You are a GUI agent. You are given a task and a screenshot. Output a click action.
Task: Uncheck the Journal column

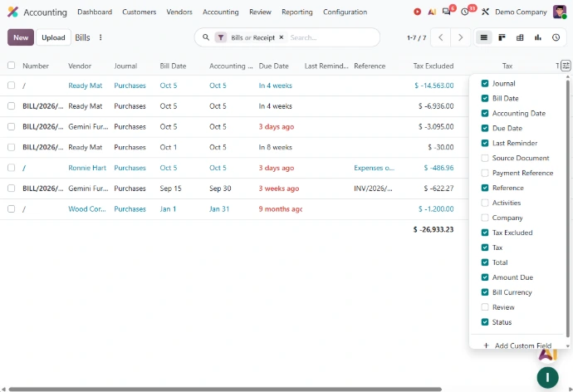485,83
